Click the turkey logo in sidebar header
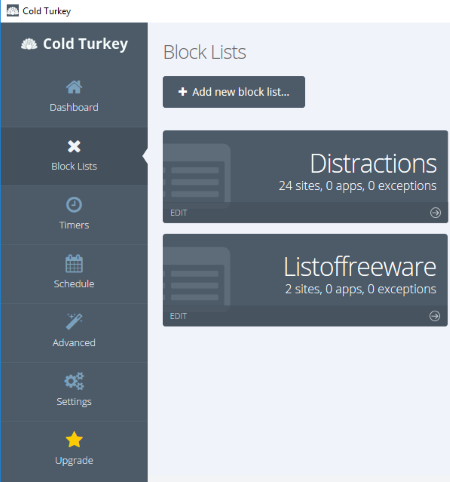Image resolution: width=450 pixels, height=482 pixels. (x=29, y=44)
